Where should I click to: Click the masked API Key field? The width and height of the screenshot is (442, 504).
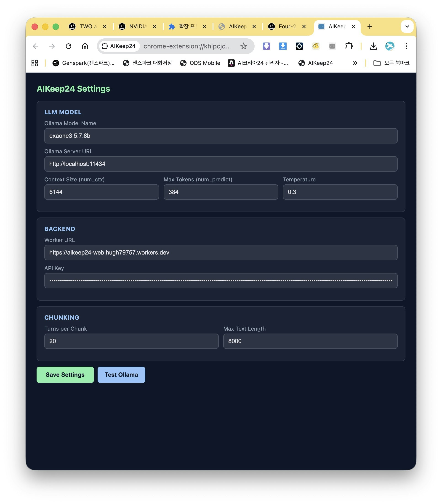pyautogui.click(x=221, y=281)
